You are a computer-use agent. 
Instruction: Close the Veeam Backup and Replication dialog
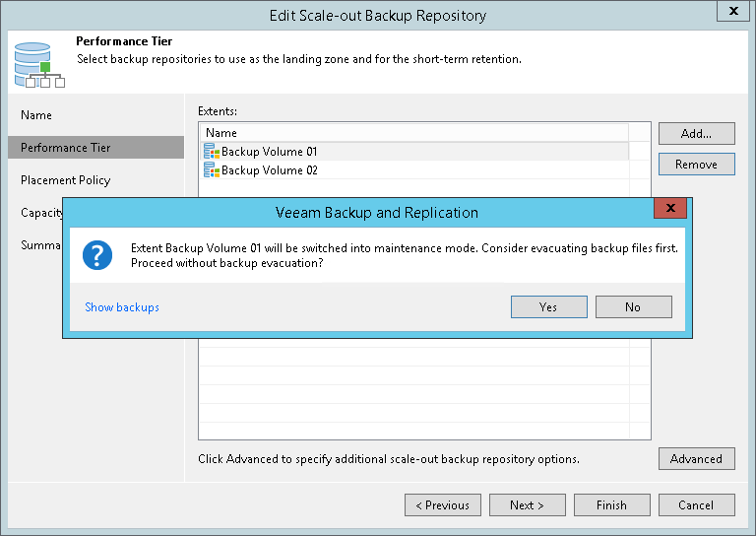coord(670,208)
